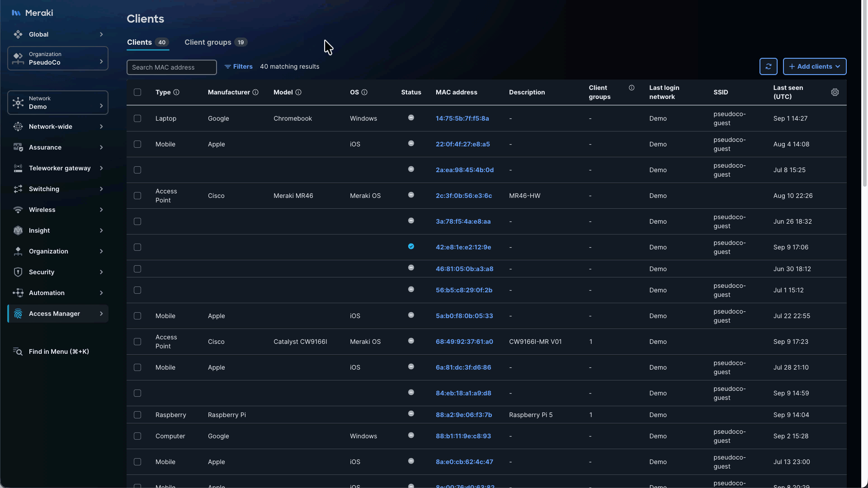Viewport: 868px width, 488px height.
Task: Expand the Wireless submenu chevron
Action: pyautogui.click(x=101, y=210)
